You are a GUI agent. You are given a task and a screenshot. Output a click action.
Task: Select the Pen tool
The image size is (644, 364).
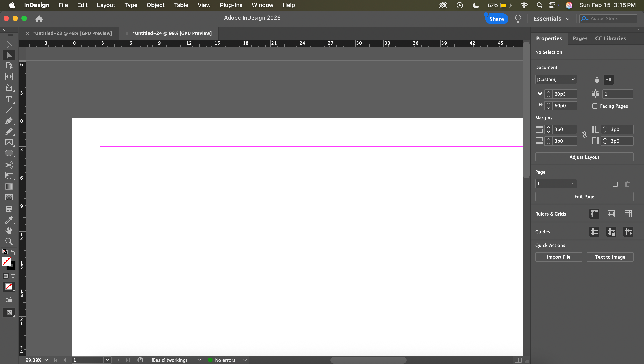[9, 121]
